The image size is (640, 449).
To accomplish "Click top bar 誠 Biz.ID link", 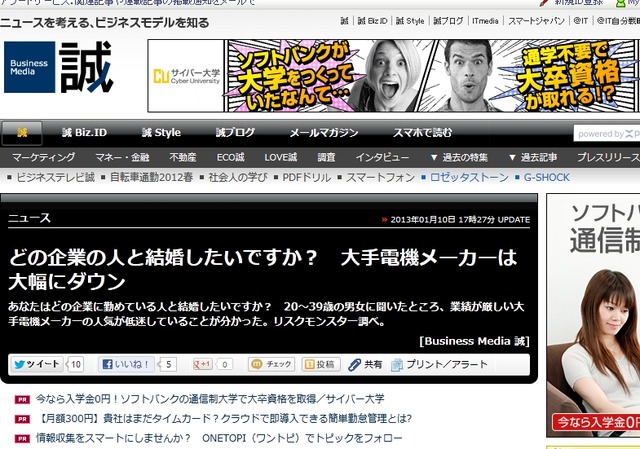I will pyautogui.click(x=372, y=21).
